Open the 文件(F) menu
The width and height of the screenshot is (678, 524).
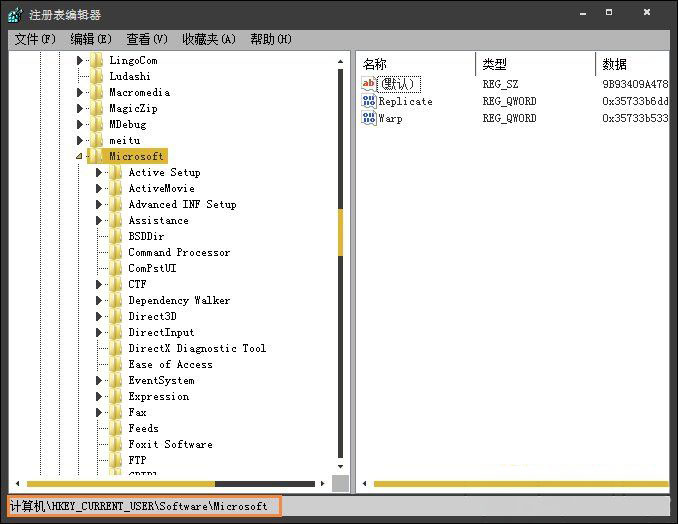pyautogui.click(x=35, y=39)
